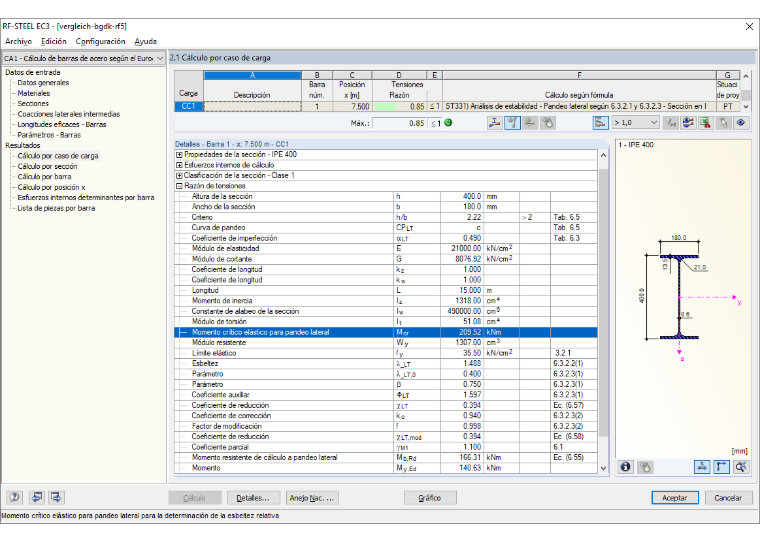Click the green status indicator next to Máx.
This screenshot has width=760, height=542.
(x=448, y=123)
